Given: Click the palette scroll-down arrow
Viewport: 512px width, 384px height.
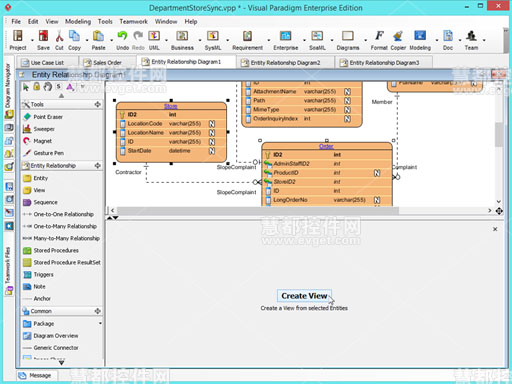Looking at the screenshot, I should tap(62, 362).
